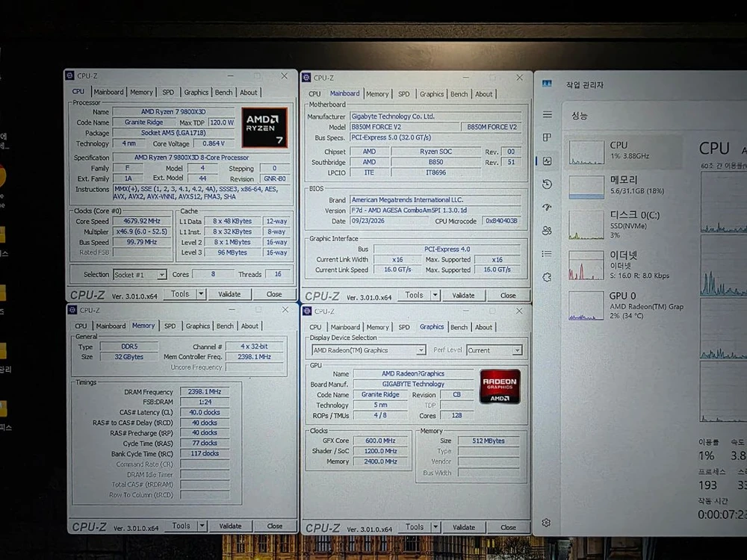Switch to SPD tab in the Memory window
This screenshot has width=747, height=560.
pos(170,326)
